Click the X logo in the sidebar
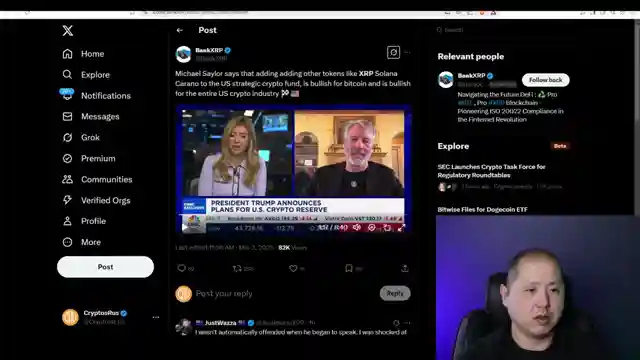Image resolution: width=640 pixels, height=360 pixels. (68, 31)
